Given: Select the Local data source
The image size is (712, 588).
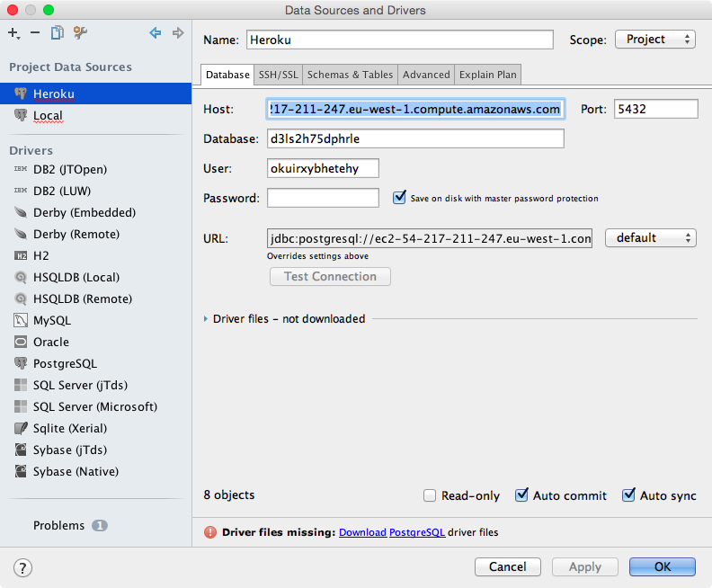Looking at the screenshot, I should click(96, 115).
